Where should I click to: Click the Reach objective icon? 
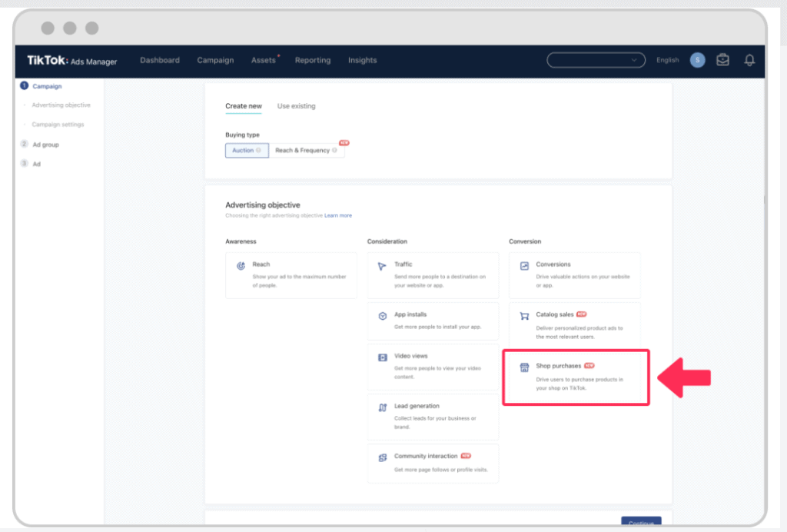[241, 265]
